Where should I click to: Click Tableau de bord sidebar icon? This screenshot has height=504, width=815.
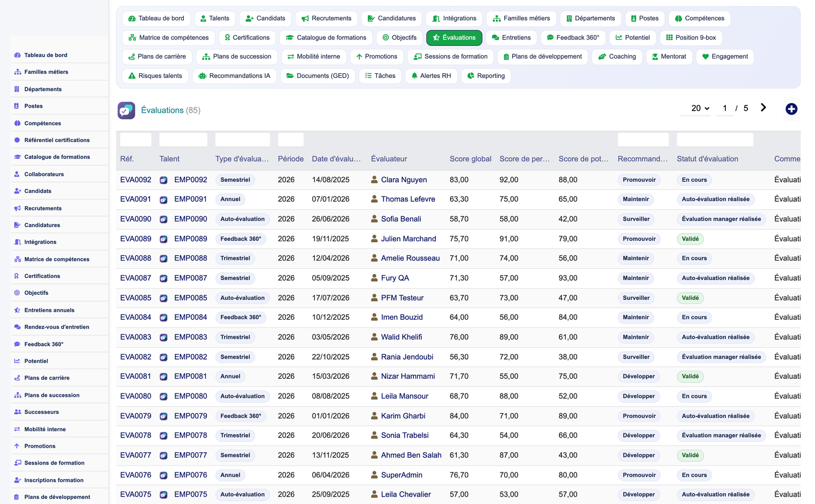point(17,55)
